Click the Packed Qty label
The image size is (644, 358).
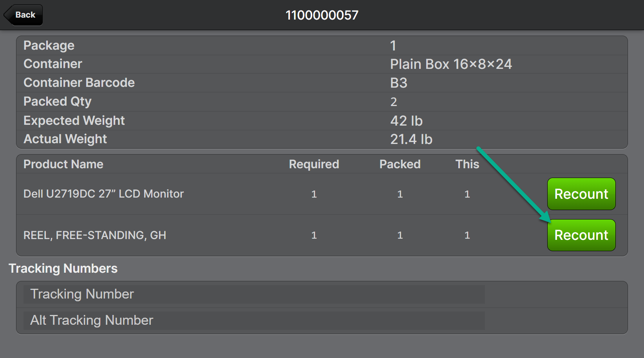pos(58,101)
